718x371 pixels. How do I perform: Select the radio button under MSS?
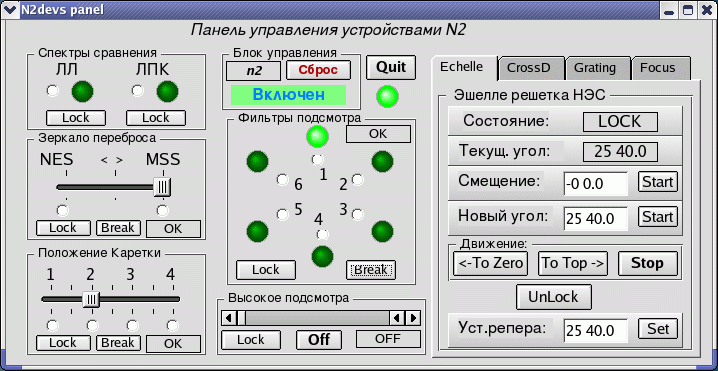pyautogui.click(x=162, y=210)
